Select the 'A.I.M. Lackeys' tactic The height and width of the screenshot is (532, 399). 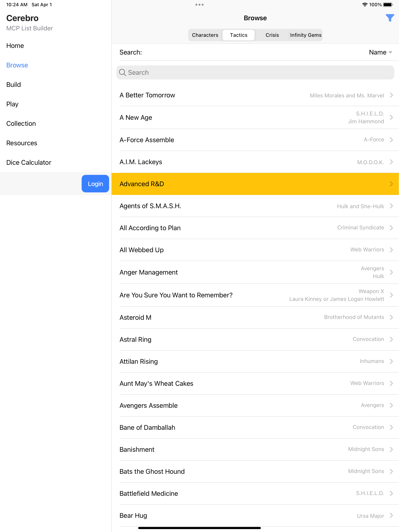pos(255,162)
